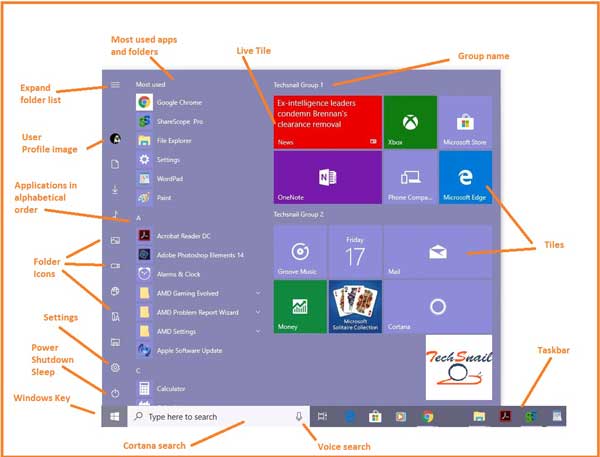Open Pictures folder icon in Start rail

(115, 240)
